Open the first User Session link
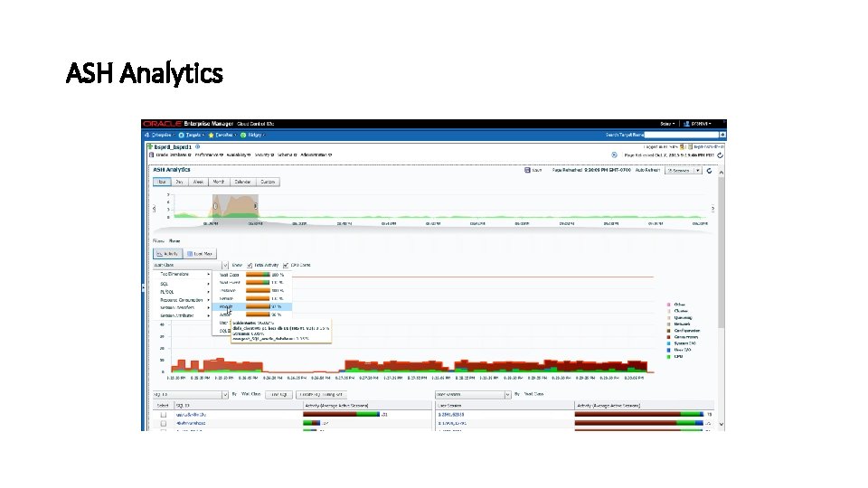 pos(451,415)
